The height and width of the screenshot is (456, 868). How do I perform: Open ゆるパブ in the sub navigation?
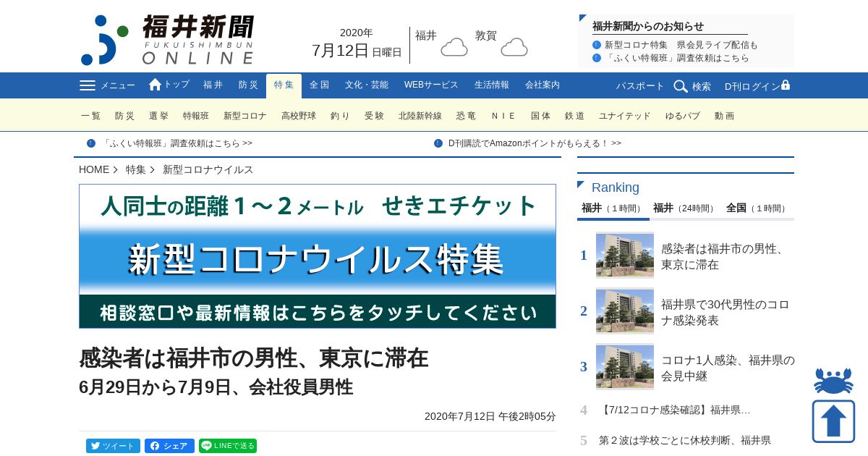tap(683, 116)
